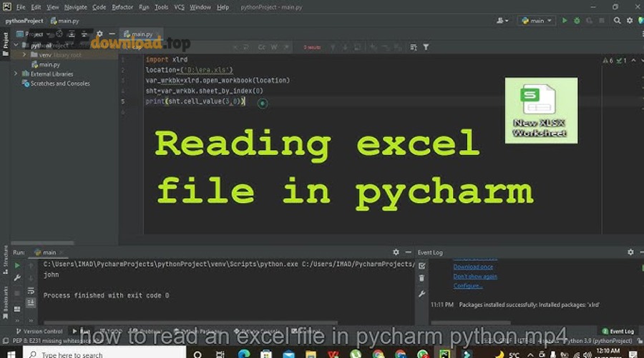The height and width of the screenshot is (358, 644).
Task: Click Python 3.9 interpreter in status bar
Action: click(x=599, y=341)
